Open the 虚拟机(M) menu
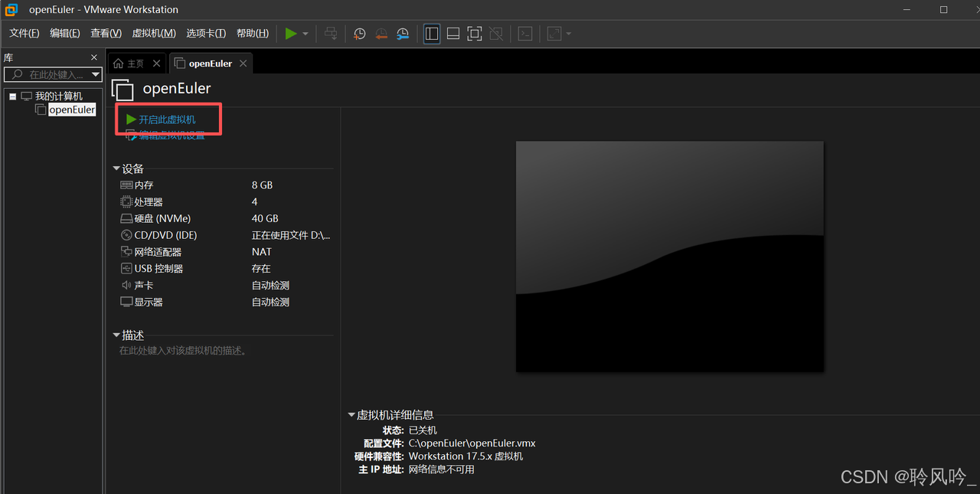The image size is (980, 494). pyautogui.click(x=154, y=34)
